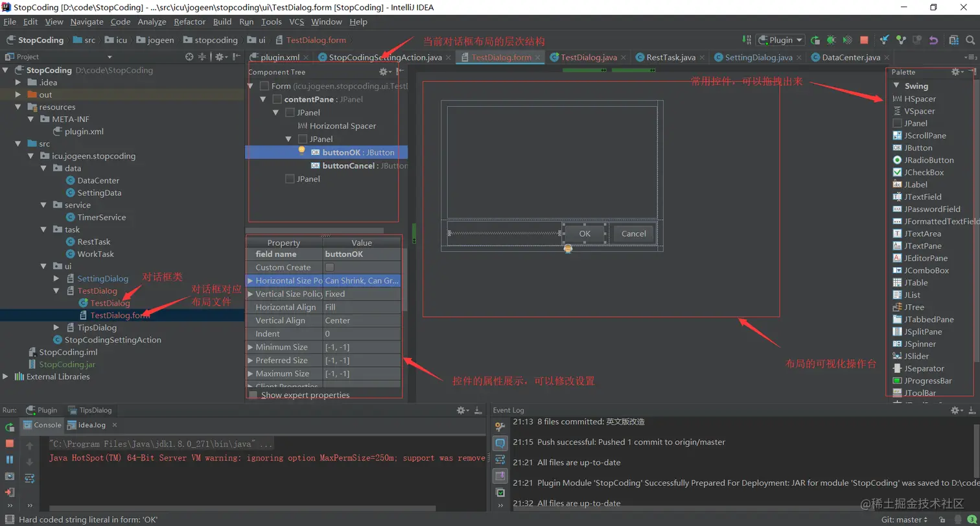
Task: Select JButton in the Palette
Action: [918, 148]
